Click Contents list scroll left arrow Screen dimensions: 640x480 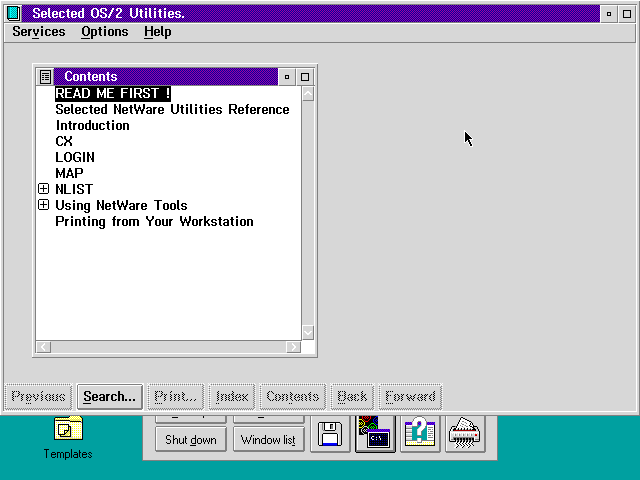pos(44,347)
